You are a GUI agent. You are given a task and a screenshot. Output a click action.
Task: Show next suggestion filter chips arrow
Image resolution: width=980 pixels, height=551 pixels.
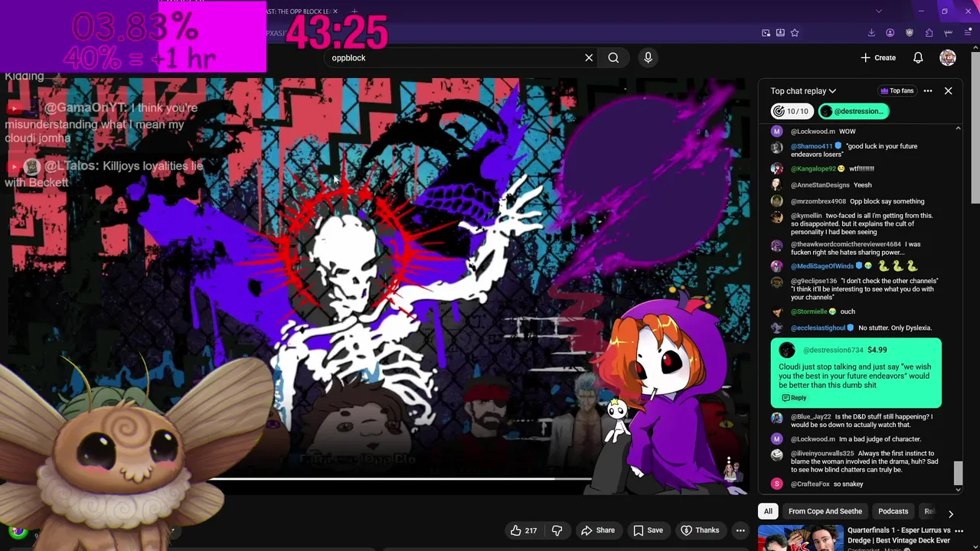tap(951, 514)
